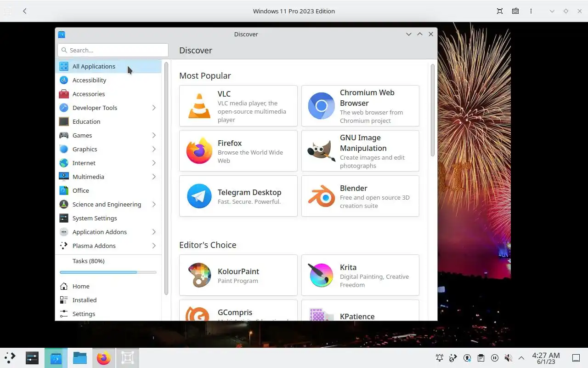Open the GCompris app card
Viewport: 588px width, 368px height.
(x=238, y=310)
